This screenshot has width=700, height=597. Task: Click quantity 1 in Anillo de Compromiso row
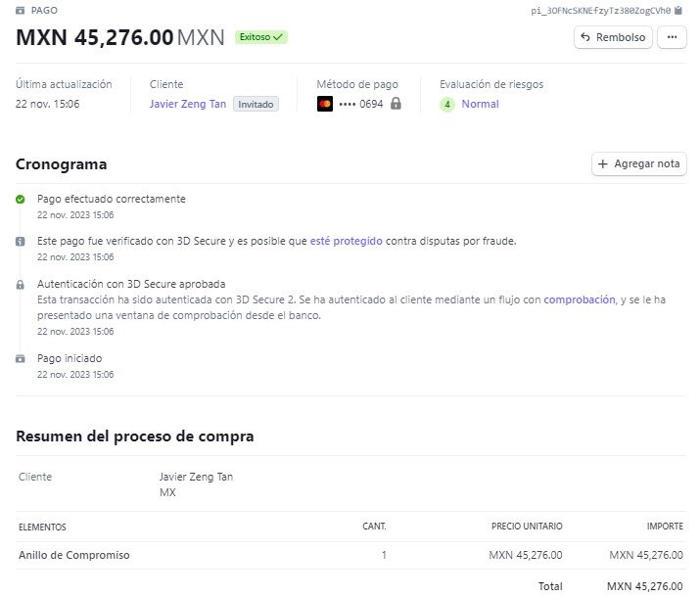click(384, 555)
